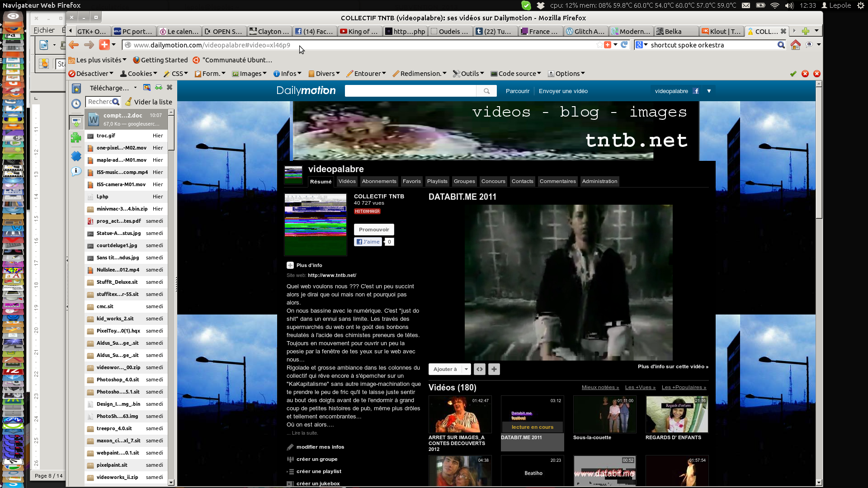Click the broom icon Vider la liste

128,102
